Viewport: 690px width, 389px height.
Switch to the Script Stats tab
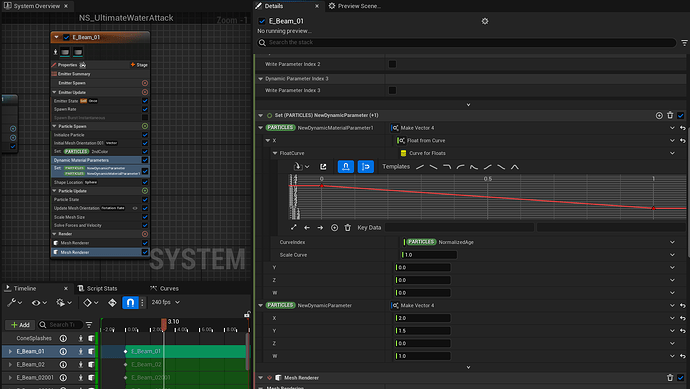(97, 289)
